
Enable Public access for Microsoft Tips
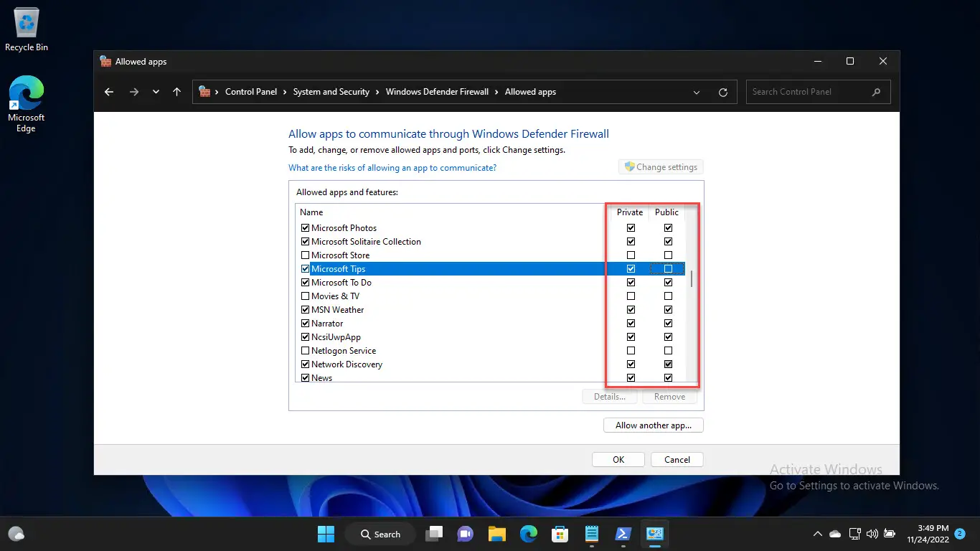click(668, 269)
